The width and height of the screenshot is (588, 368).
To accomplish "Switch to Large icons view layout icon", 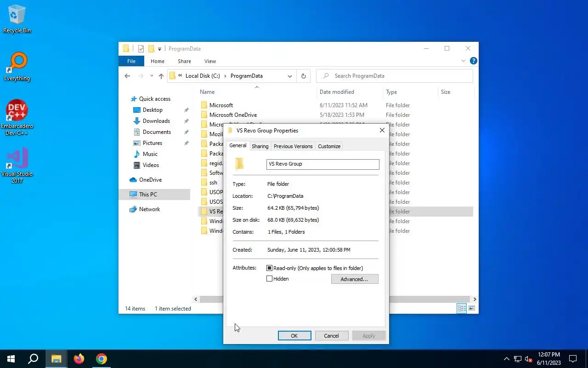I will click(471, 309).
